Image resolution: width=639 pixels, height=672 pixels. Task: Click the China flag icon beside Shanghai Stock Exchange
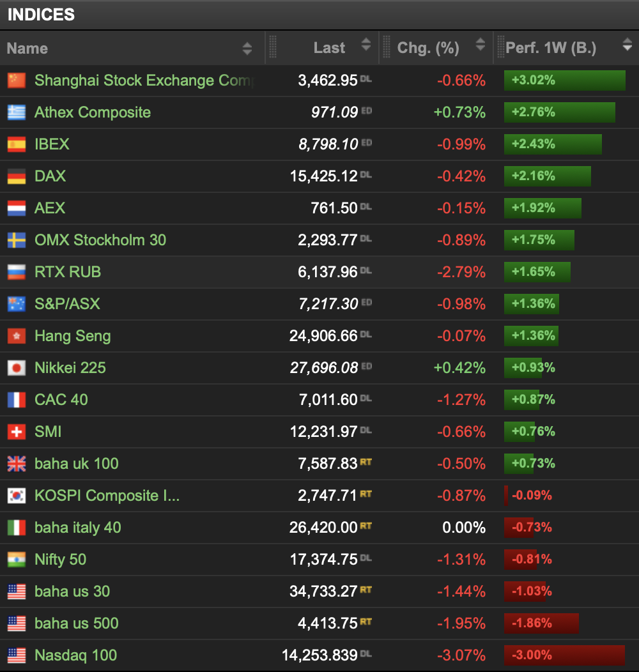coord(17,80)
